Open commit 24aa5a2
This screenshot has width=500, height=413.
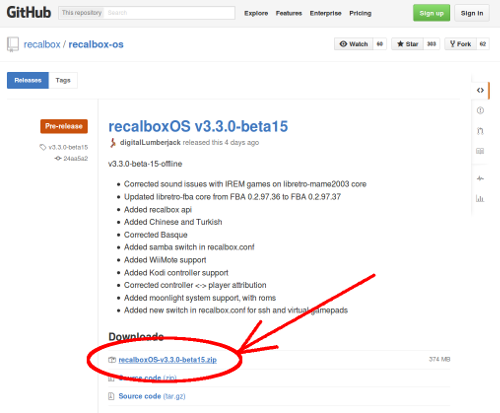coord(76,158)
